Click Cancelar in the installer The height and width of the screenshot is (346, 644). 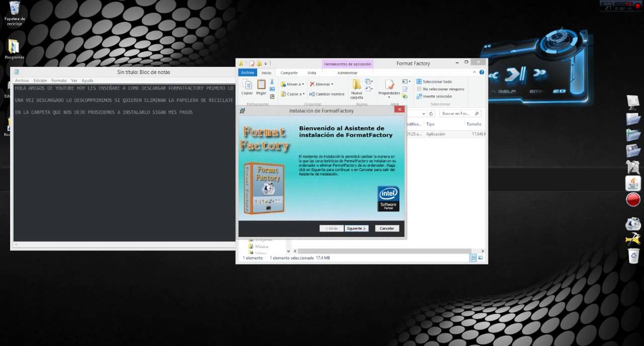(387, 228)
